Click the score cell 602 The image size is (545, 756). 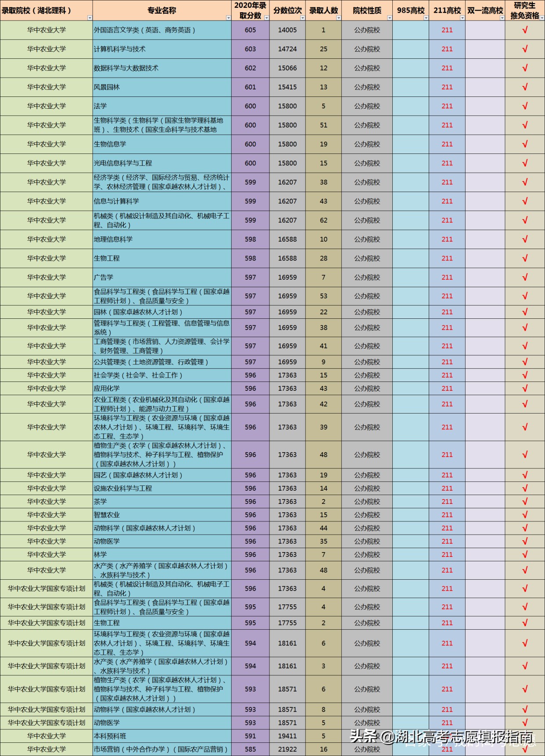(251, 68)
